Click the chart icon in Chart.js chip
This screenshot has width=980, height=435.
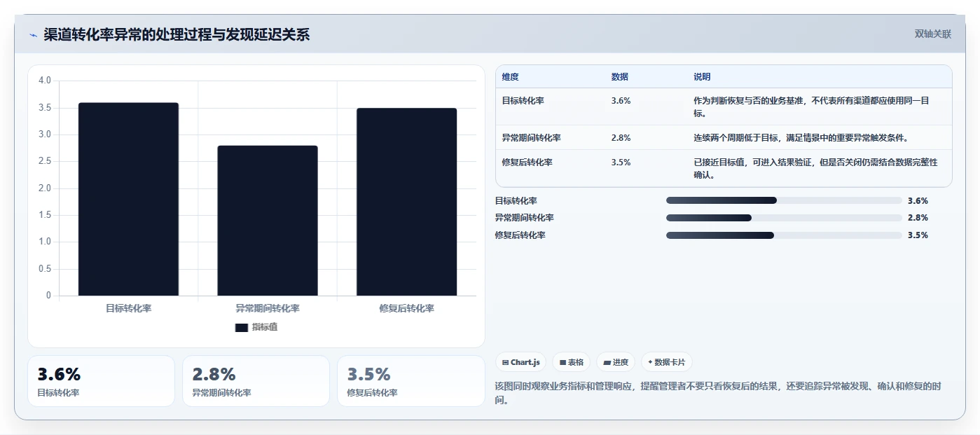[505, 363]
